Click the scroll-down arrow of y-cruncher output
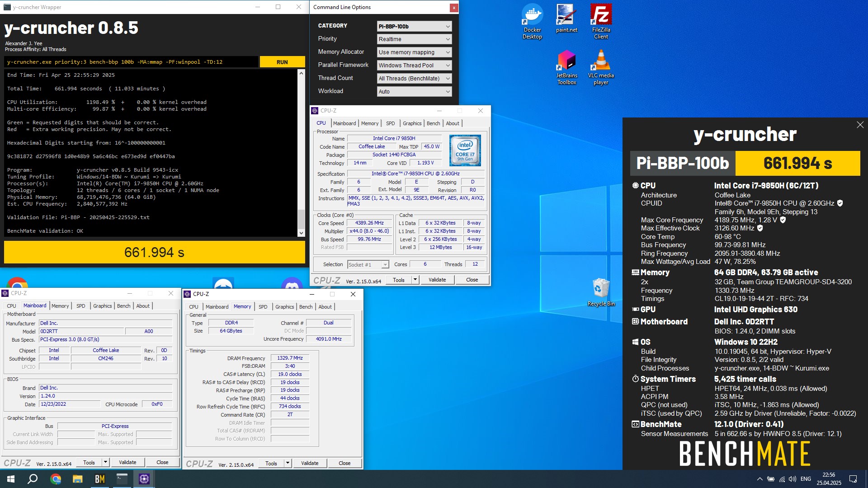 tap(301, 233)
